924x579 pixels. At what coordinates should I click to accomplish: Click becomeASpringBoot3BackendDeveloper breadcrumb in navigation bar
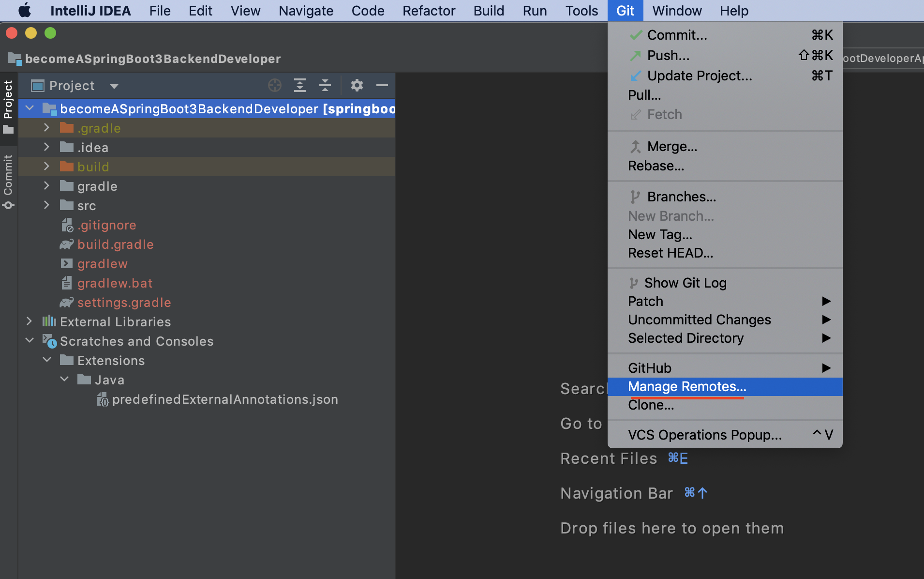[x=153, y=59]
